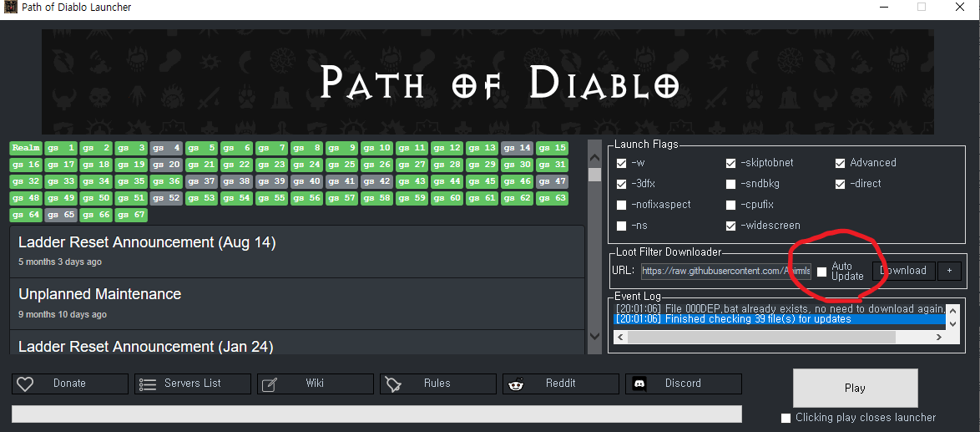Open the Servers List button
Viewport: 980px width, 432px height.
click(193, 384)
